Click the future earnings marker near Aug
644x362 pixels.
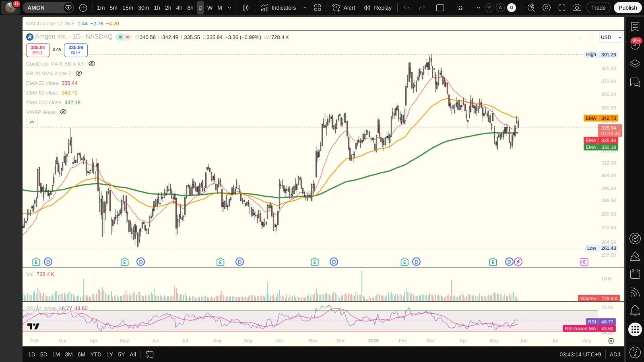[x=584, y=262]
